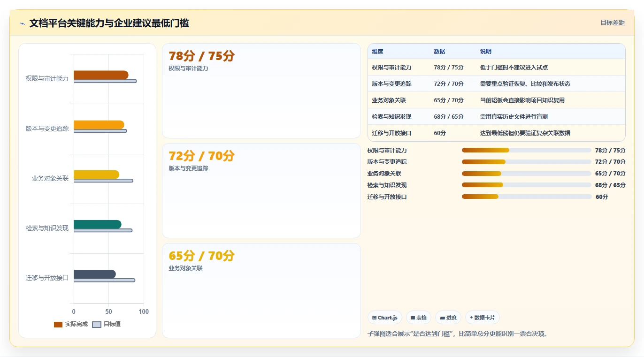This screenshot has height=357, width=644.
Task: Click the teal 检索与知识发现 chart bar
Action: click(98, 224)
